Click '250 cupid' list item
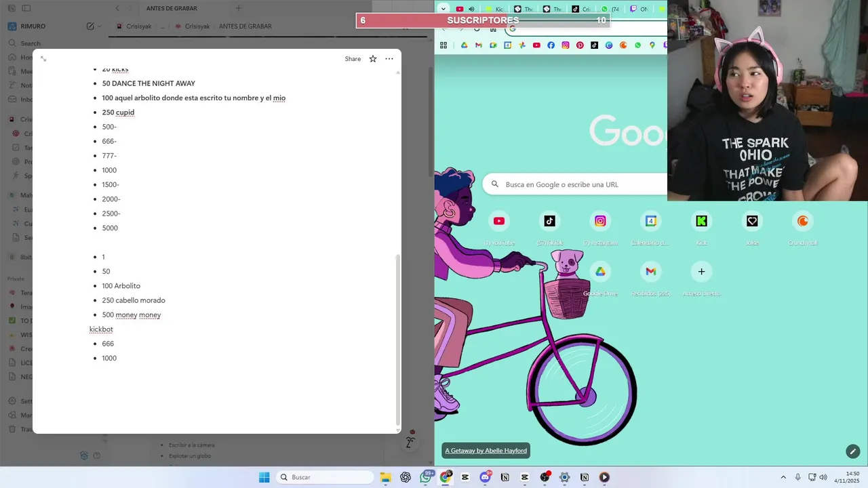The width and height of the screenshot is (868, 488). coord(118,113)
